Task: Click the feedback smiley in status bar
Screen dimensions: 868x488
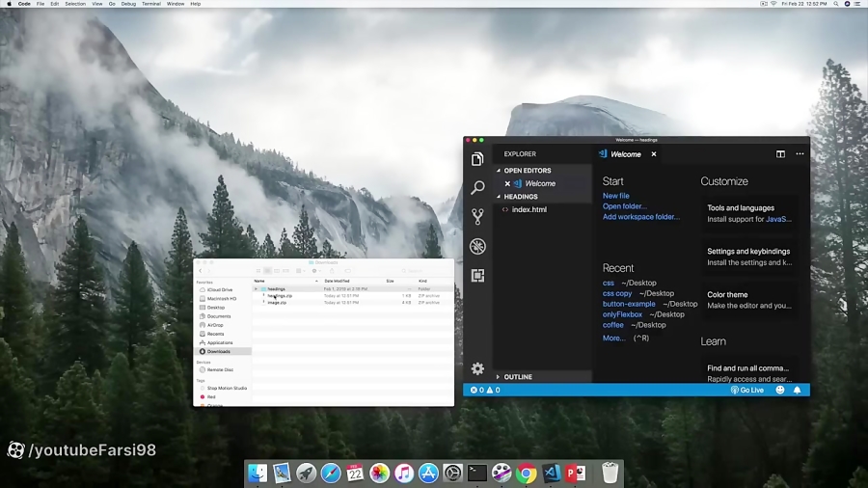Action: (780, 390)
